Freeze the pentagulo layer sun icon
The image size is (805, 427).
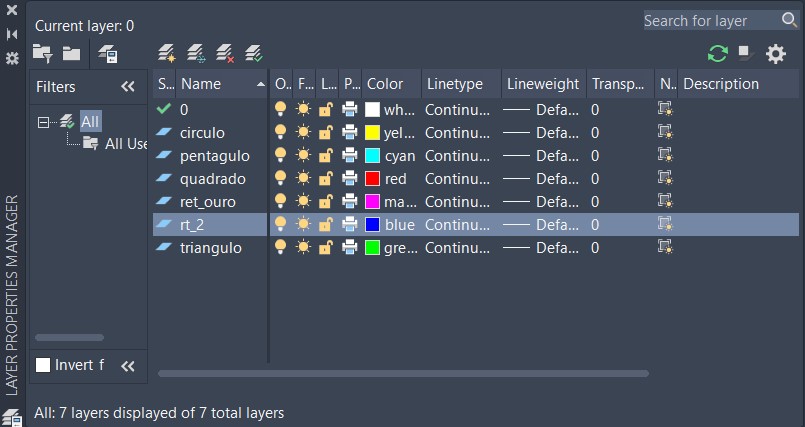click(304, 155)
